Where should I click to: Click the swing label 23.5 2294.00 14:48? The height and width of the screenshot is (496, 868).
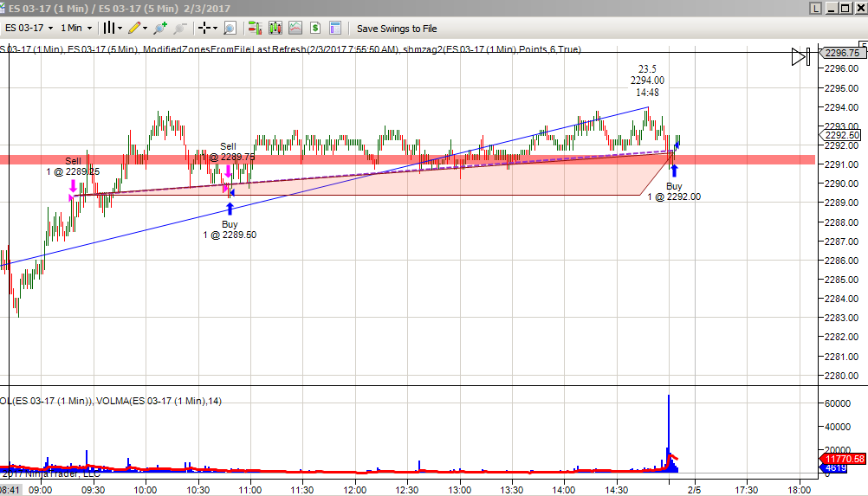(x=647, y=81)
